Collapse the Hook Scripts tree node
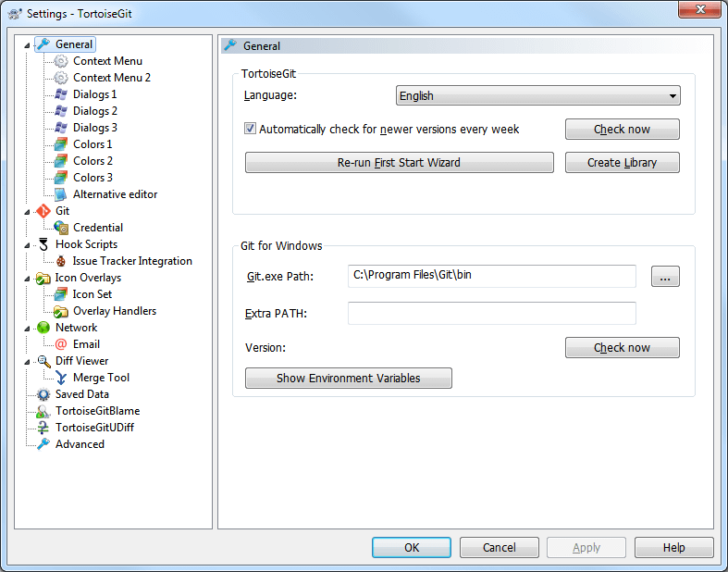Image resolution: width=728 pixels, height=572 pixels. coord(27,245)
